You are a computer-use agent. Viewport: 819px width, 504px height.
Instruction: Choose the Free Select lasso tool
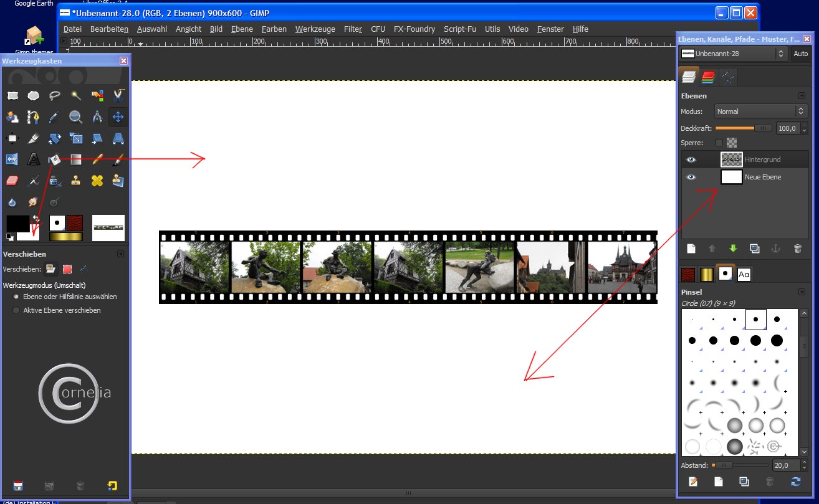click(x=55, y=95)
